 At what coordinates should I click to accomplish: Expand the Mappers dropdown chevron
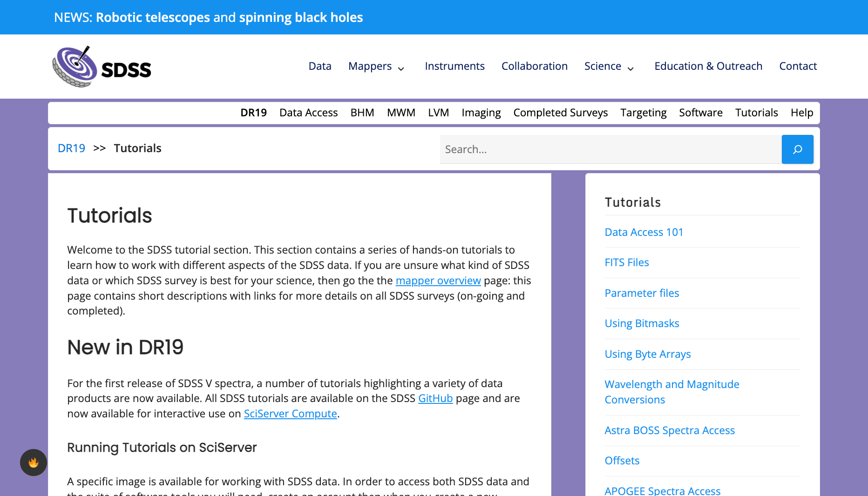pos(401,68)
